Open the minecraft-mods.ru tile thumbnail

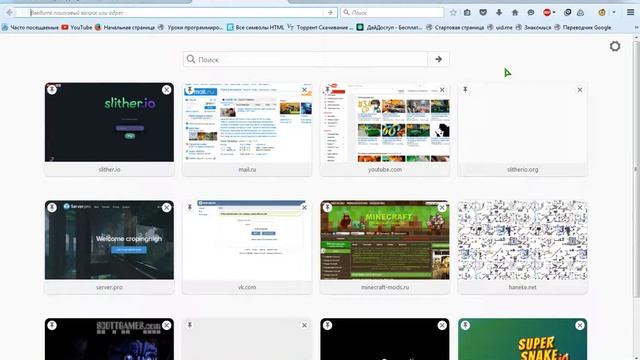[x=385, y=240]
